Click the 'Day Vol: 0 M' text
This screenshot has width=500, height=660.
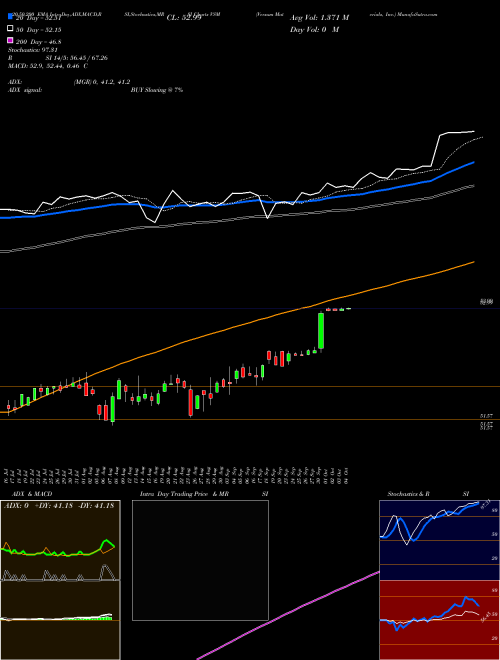(x=314, y=30)
